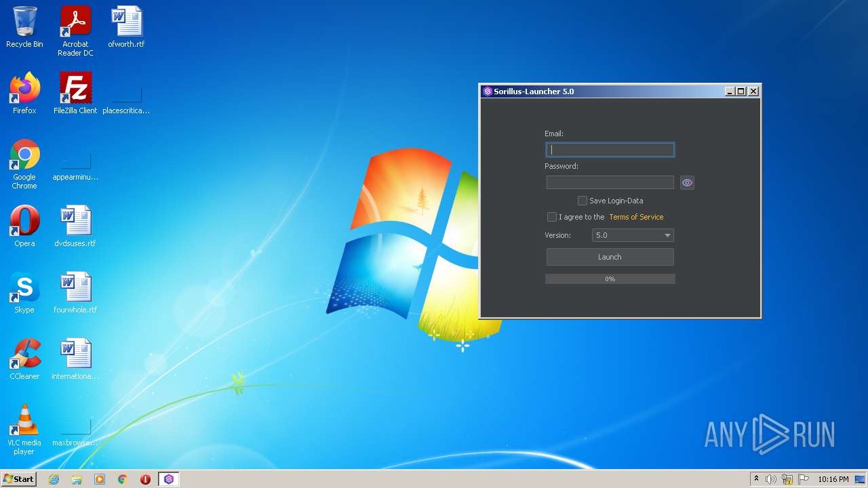The width and height of the screenshot is (868, 488).
Task: Focus the Email input field
Action: 610,150
